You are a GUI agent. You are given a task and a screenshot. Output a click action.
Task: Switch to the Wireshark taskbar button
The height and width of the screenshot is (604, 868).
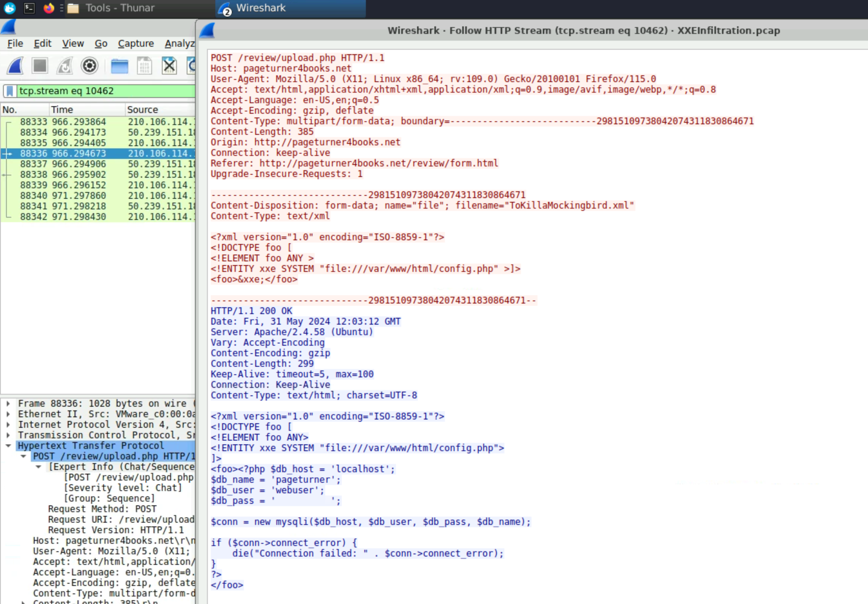point(290,8)
